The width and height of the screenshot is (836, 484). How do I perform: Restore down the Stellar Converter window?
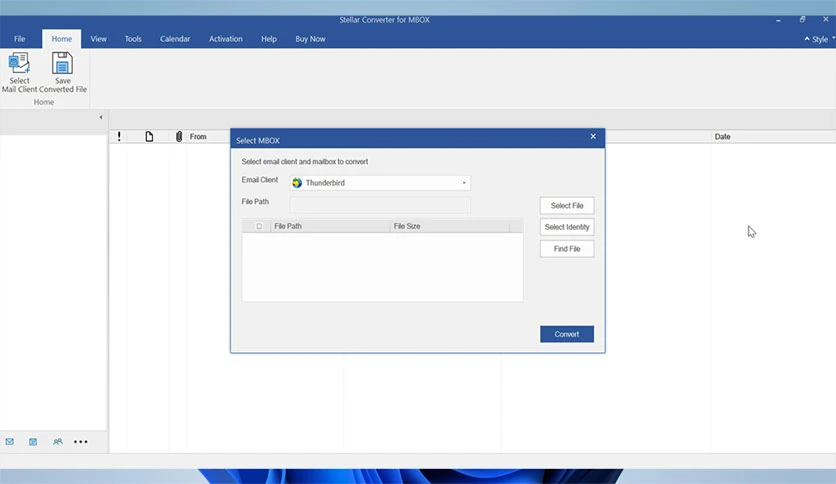[x=802, y=20]
